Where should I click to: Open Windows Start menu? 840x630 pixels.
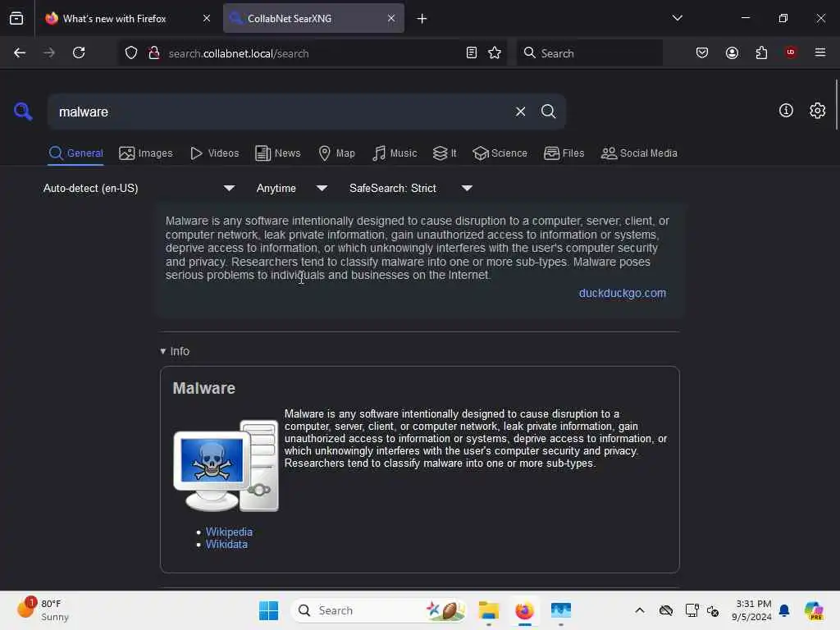(x=268, y=610)
